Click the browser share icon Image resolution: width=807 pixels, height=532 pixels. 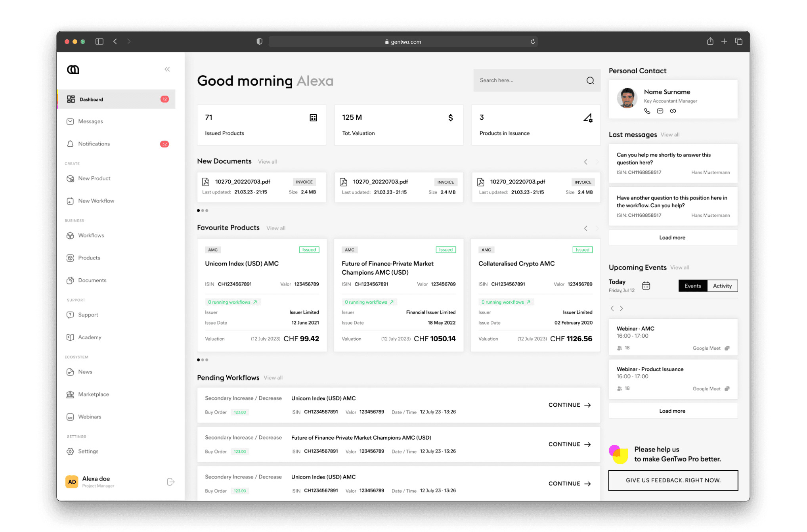click(710, 41)
